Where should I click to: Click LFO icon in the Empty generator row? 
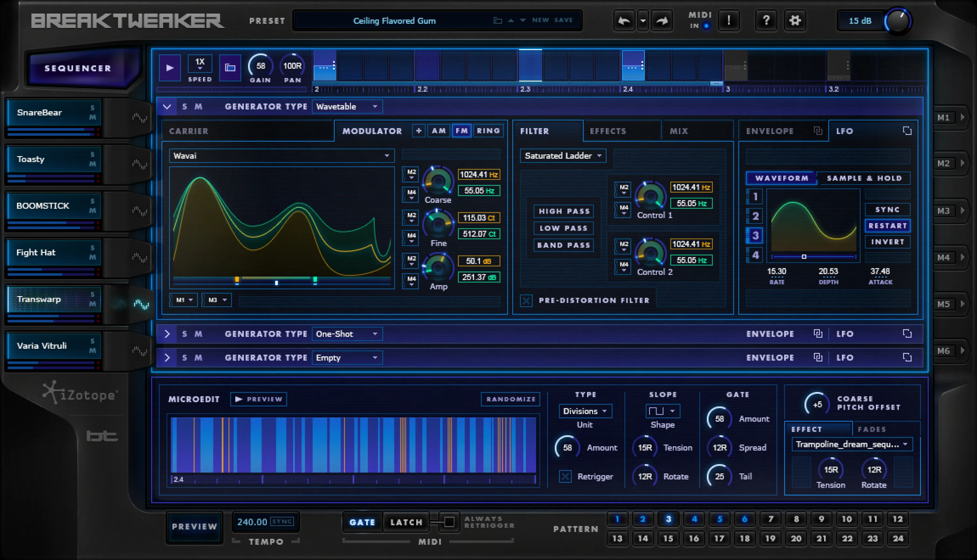click(x=907, y=357)
